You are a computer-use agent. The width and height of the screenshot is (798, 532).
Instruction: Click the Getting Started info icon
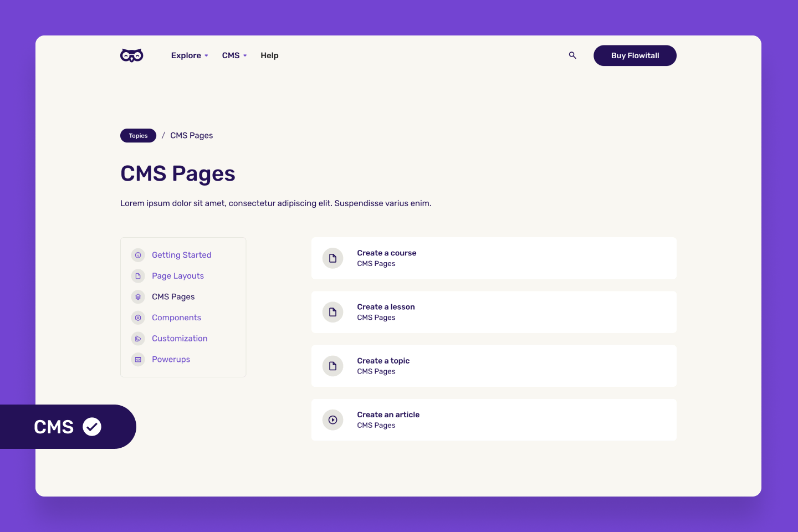138,255
